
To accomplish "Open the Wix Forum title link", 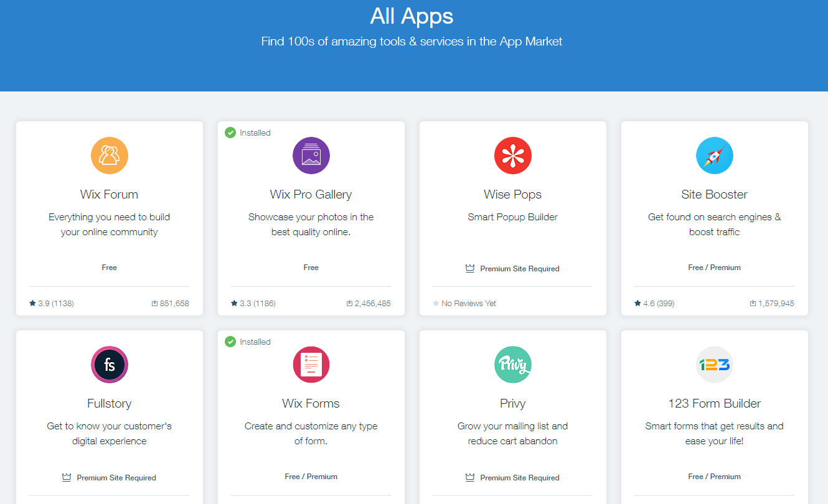I will (110, 194).
